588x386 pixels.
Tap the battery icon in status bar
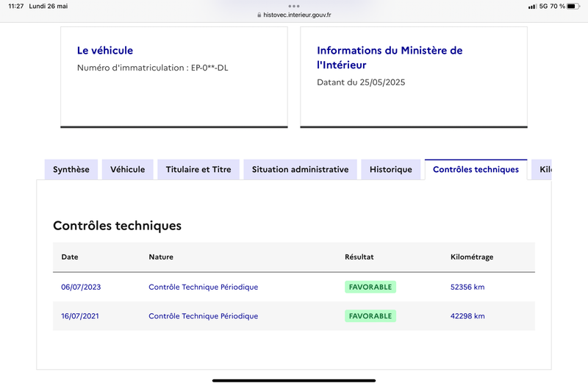[x=573, y=7]
